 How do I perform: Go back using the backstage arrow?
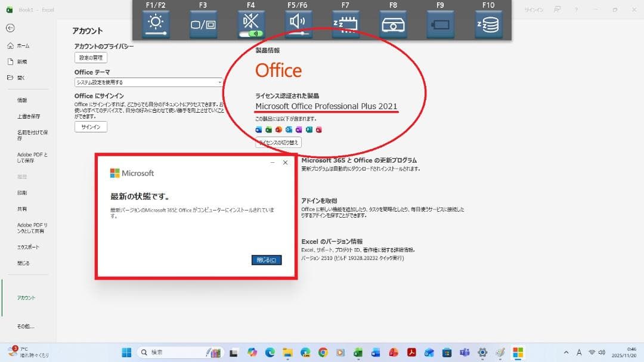click(10, 28)
